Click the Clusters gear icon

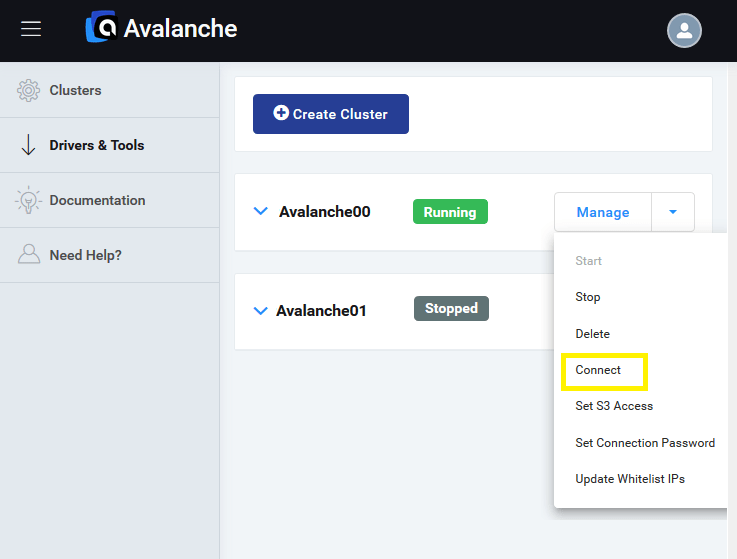[x=28, y=90]
